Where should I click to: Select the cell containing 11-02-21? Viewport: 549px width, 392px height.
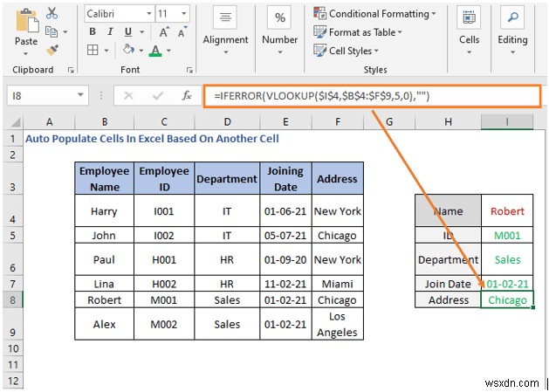pyautogui.click(x=285, y=284)
